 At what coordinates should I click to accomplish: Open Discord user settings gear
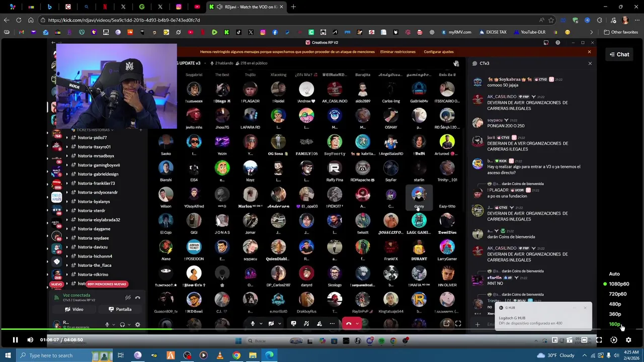tap(137, 325)
